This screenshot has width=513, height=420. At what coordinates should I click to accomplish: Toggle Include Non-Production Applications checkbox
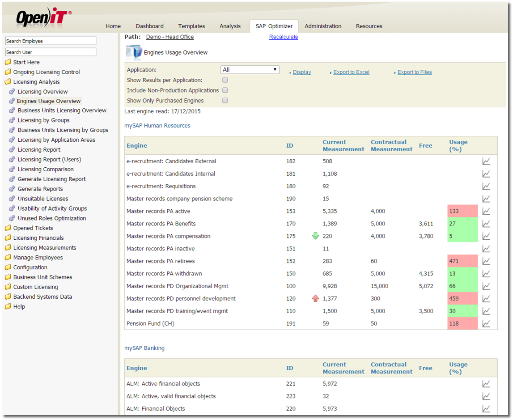(x=225, y=90)
